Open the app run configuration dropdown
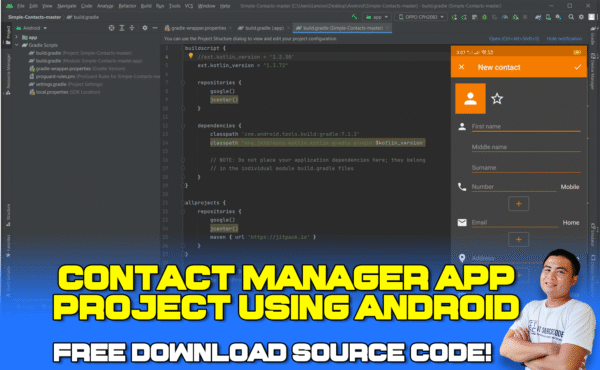 pyautogui.click(x=377, y=17)
